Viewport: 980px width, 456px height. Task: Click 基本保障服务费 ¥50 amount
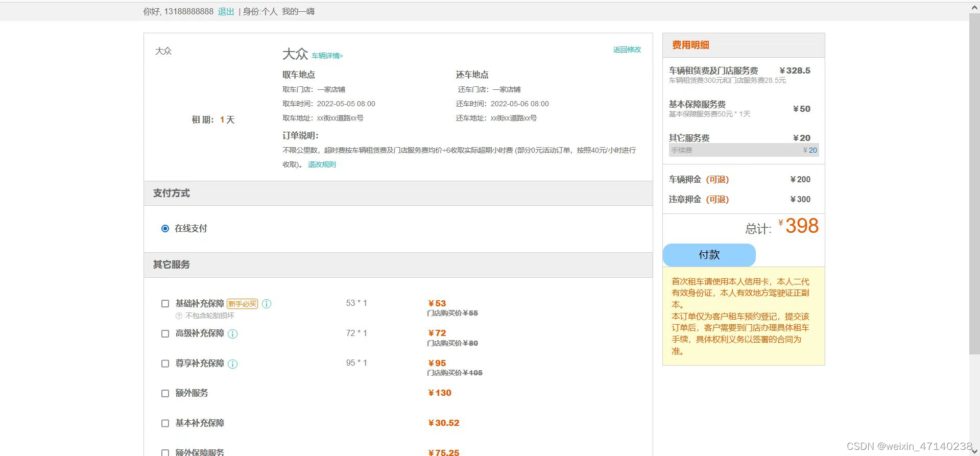[x=801, y=109]
